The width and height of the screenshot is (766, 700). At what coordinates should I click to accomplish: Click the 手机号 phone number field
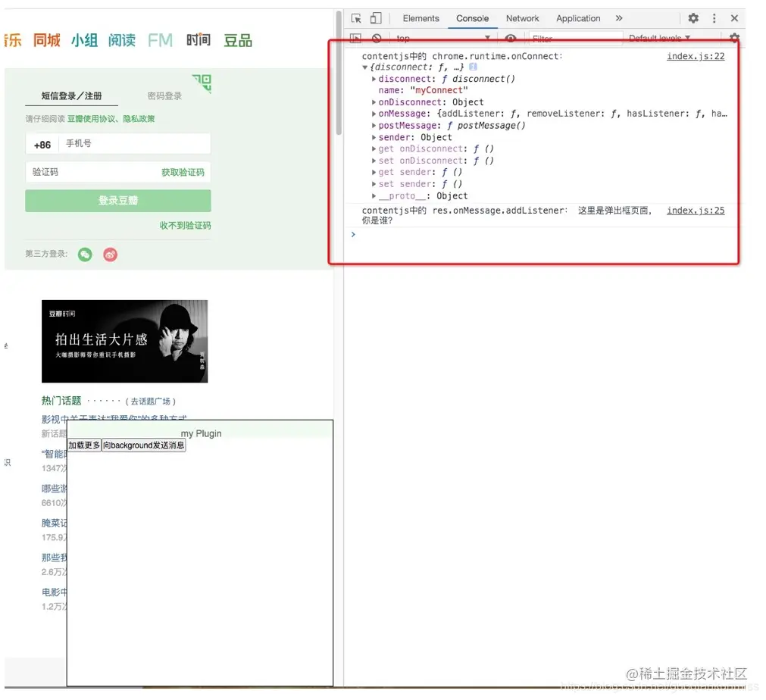135,144
